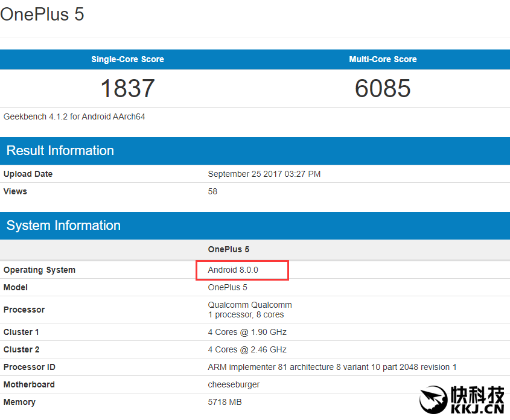Click the 4 Cores @ 2.46 GHz value
Viewport: 510px width, 420px height.
point(247,349)
